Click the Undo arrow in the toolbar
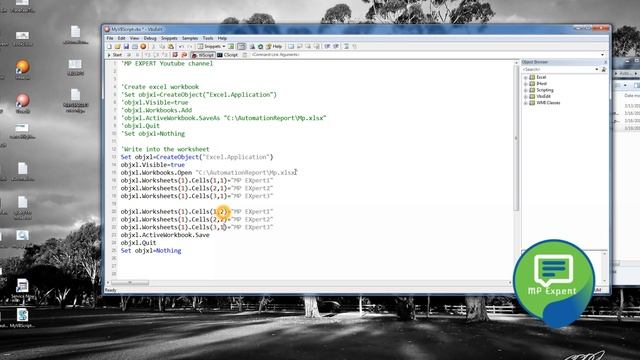 coord(181,47)
